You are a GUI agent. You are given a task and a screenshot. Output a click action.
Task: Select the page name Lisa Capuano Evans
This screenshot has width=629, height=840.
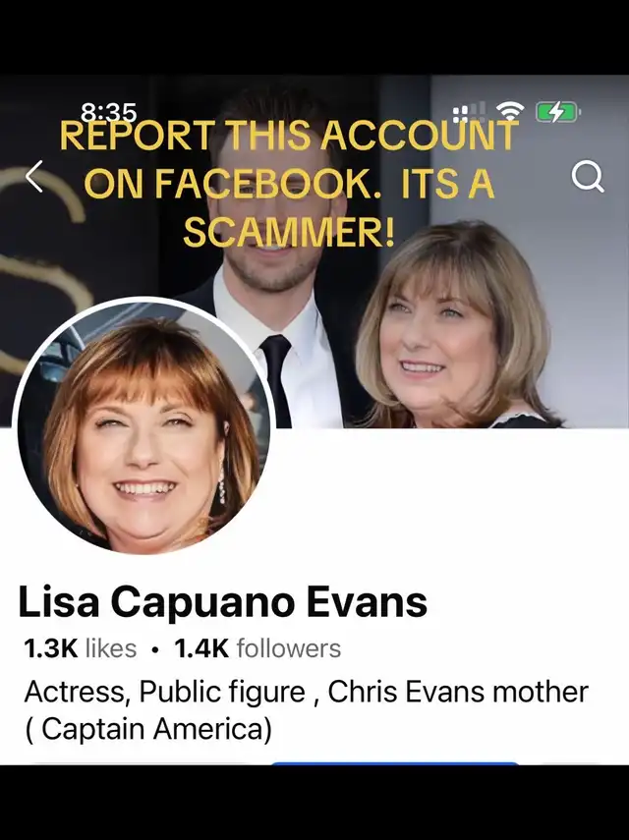click(x=223, y=602)
